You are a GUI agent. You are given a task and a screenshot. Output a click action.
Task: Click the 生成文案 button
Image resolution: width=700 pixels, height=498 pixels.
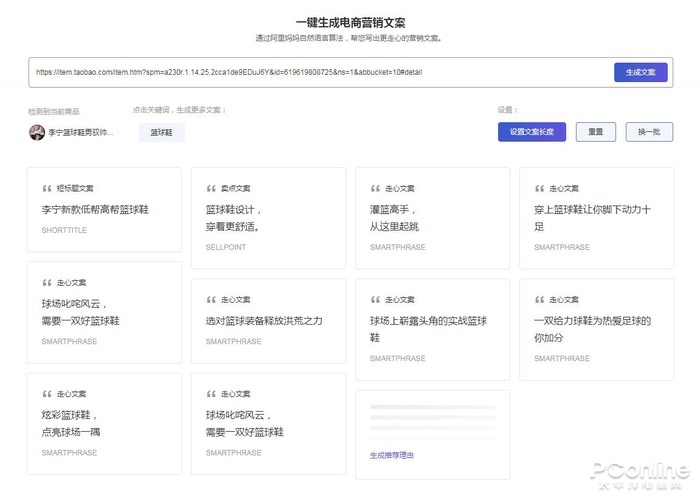coord(640,72)
